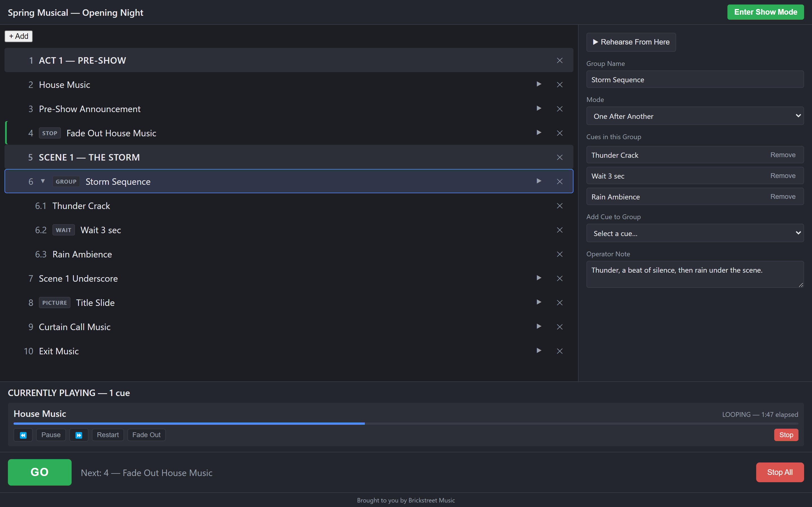Screen dimensions: 812x507
Task: Select the Scene 1 Underscore cue row
Action: [289, 278]
